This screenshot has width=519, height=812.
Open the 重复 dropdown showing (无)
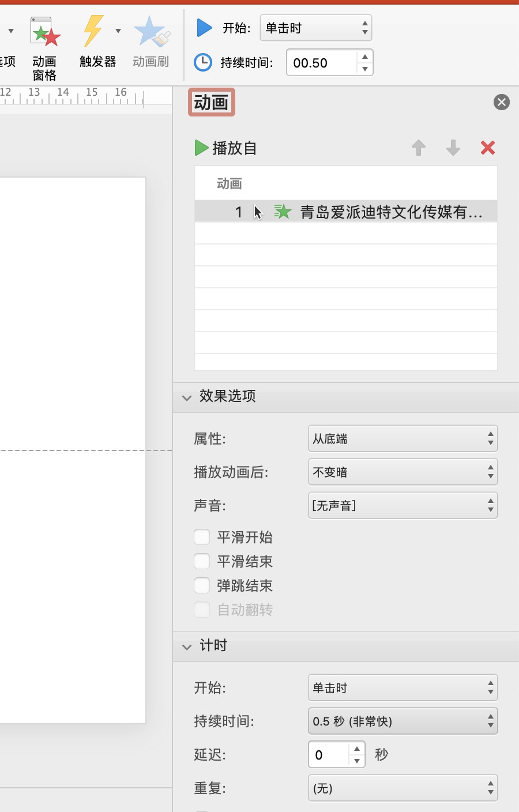tap(403, 788)
